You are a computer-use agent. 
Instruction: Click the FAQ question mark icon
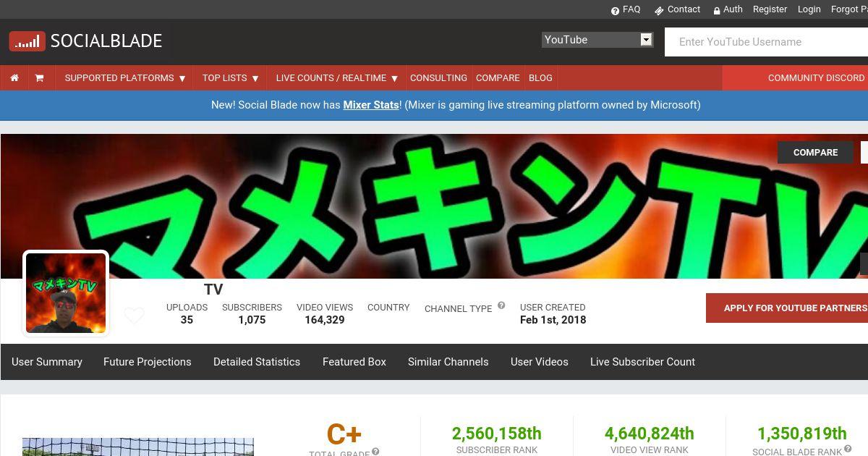pos(615,10)
